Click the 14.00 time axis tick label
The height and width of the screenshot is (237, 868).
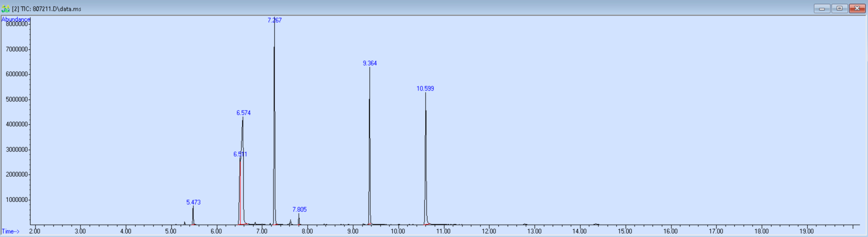(x=579, y=231)
